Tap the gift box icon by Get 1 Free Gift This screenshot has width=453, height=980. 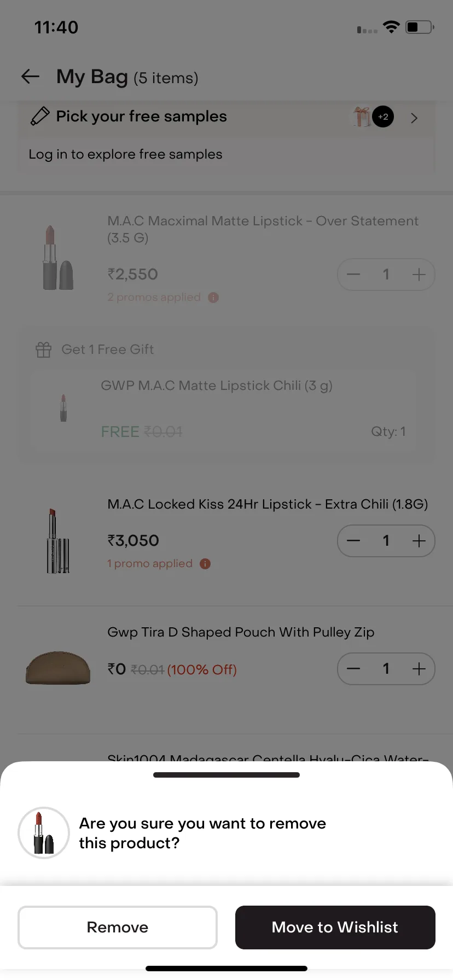coord(44,349)
